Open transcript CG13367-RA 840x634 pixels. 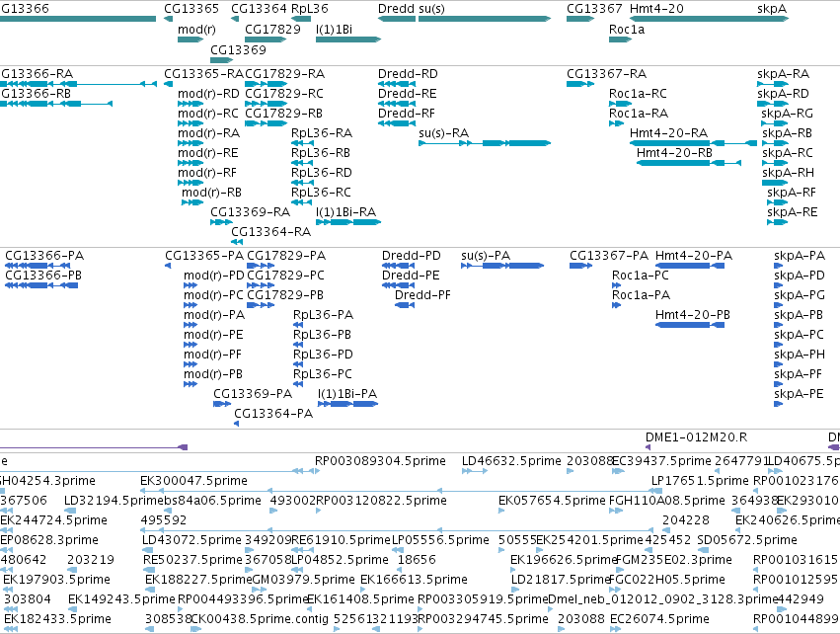click(x=606, y=73)
